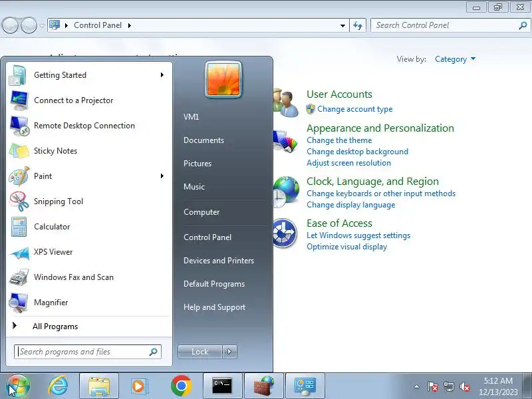
Task: Click Adjust screen resolution link
Action: [348, 163]
